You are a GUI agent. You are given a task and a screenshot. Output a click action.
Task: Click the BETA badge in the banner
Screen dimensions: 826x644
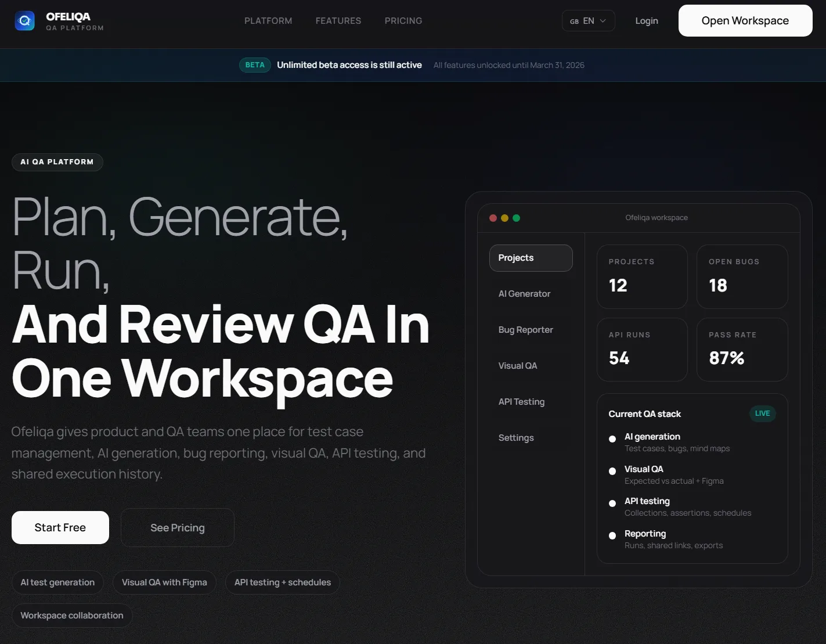254,64
